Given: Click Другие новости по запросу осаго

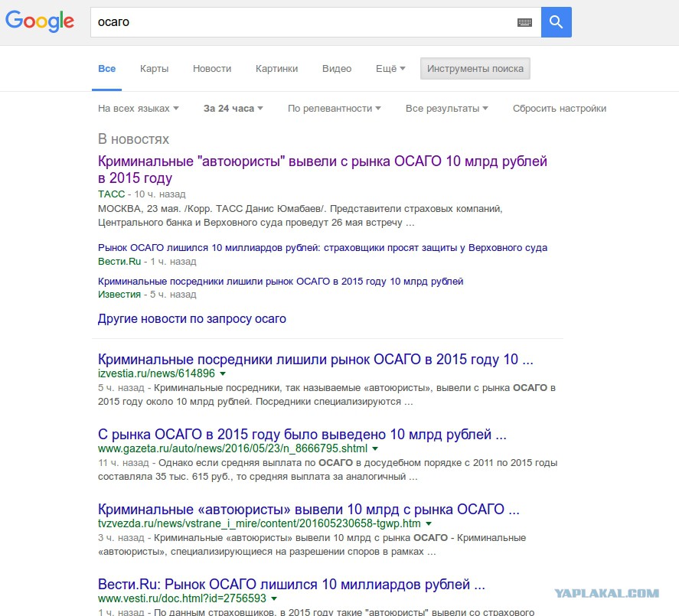Looking at the screenshot, I should (x=192, y=318).
